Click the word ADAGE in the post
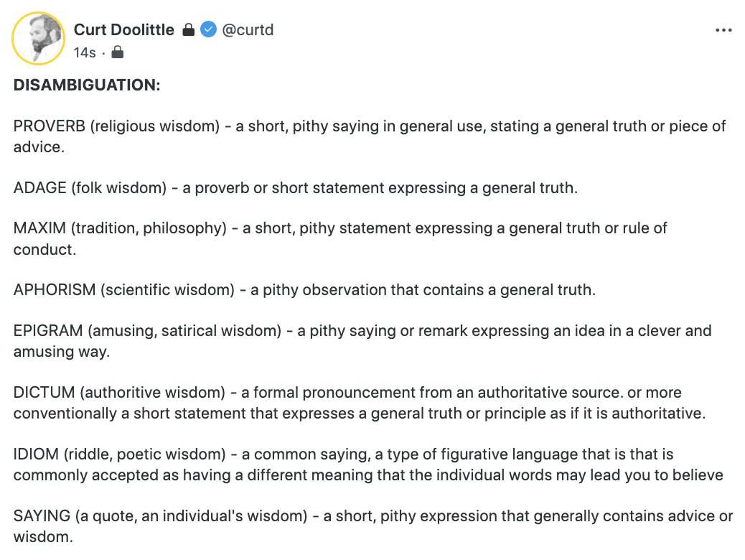This screenshot has height=560, width=745. coord(38,188)
